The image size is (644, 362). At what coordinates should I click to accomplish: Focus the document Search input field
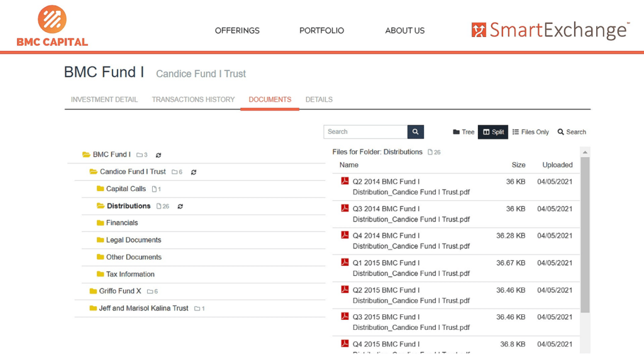coord(365,132)
